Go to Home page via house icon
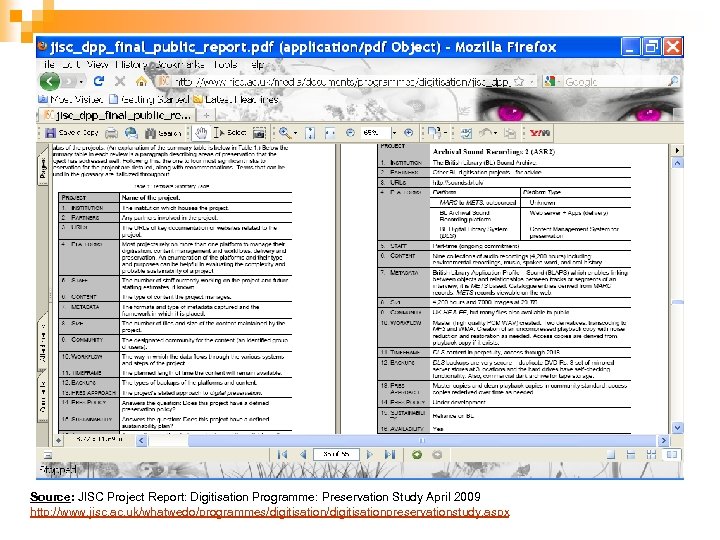The image size is (720, 540). [142, 81]
